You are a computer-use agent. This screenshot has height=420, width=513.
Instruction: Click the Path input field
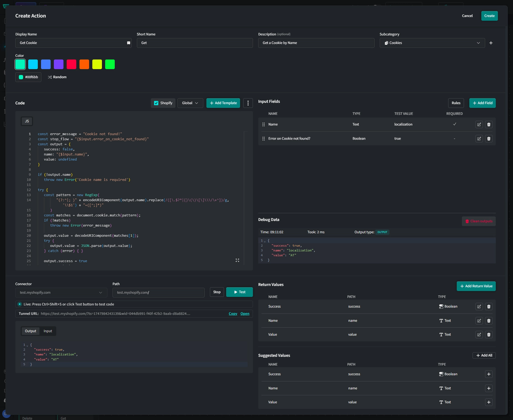158,292
